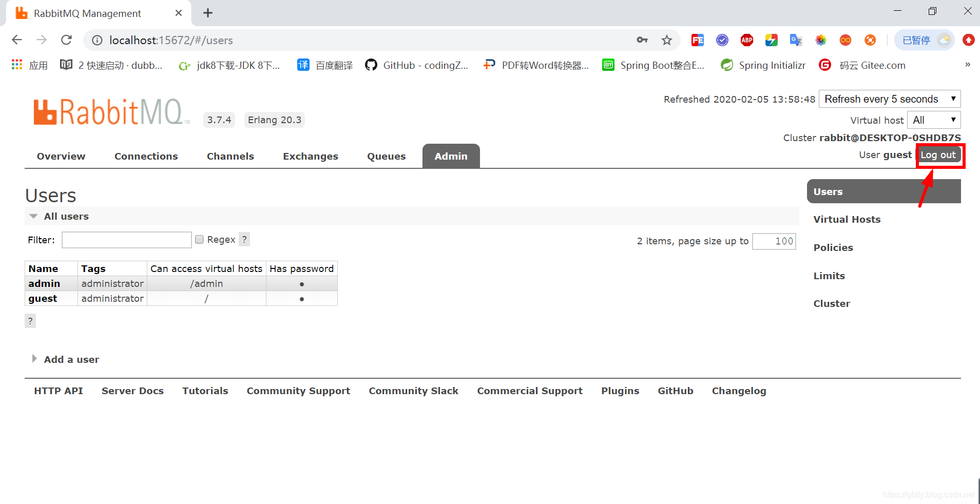The width and height of the screenshot is (980, 504).
Task: Open the Virtual host dropdown
Action: [934, 120]
